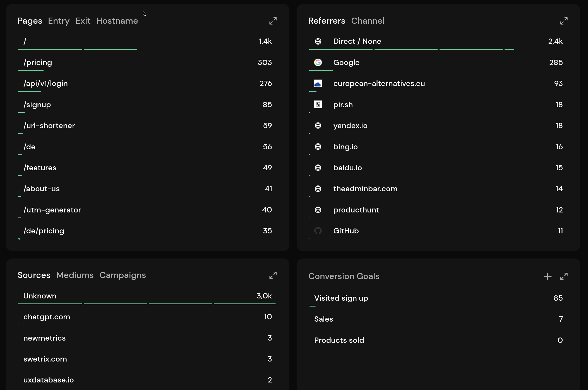This screenshot has height=390, width=588.
Task: Add a new conversion goal with the plus icon
Action: coord(548,276)
